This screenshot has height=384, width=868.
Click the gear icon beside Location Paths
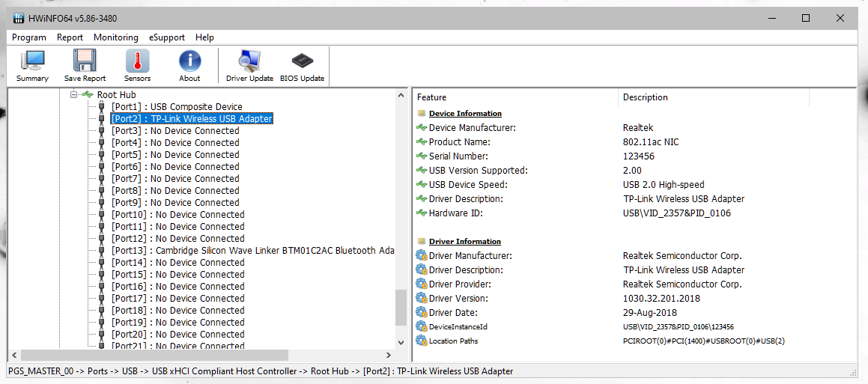pyautogui.click(x=422, y=341)
